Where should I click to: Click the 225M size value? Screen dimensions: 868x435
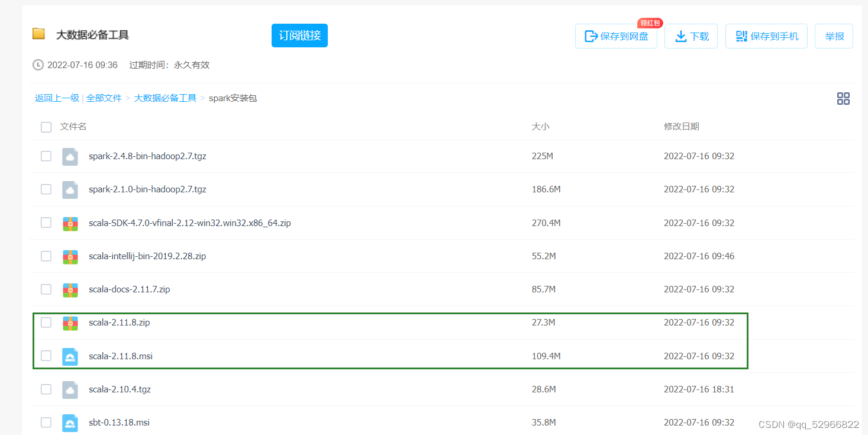(543, 156)
